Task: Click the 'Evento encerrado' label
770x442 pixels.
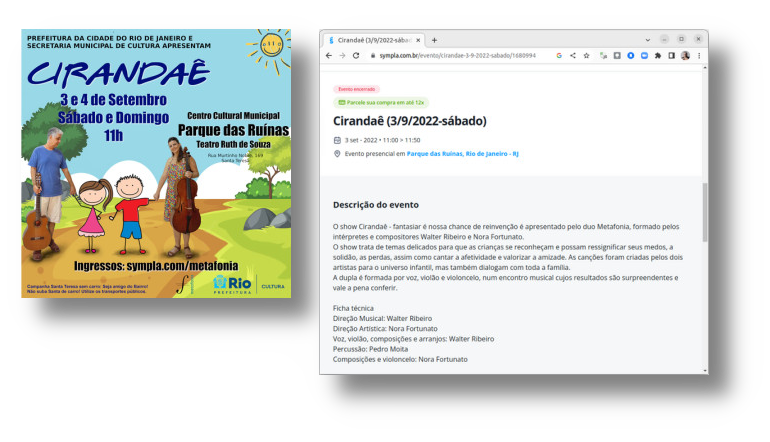Action: pos(356,89)
